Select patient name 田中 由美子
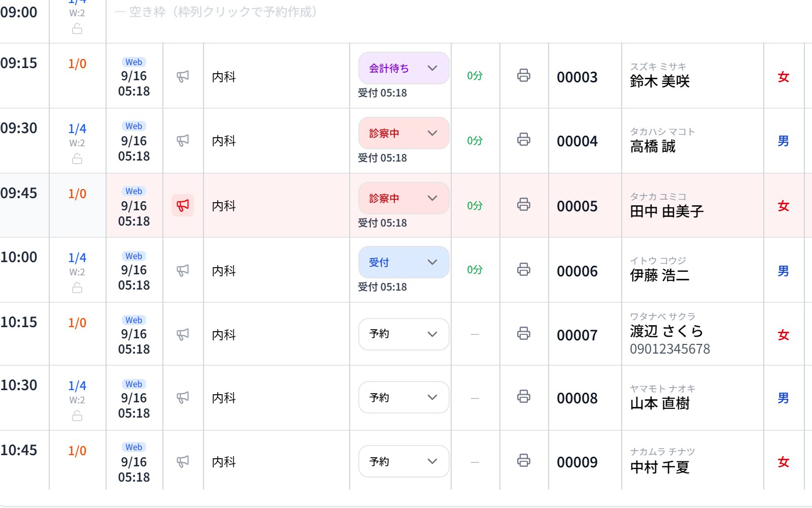Viewport: 812px width, 508px height. (667, 211)
